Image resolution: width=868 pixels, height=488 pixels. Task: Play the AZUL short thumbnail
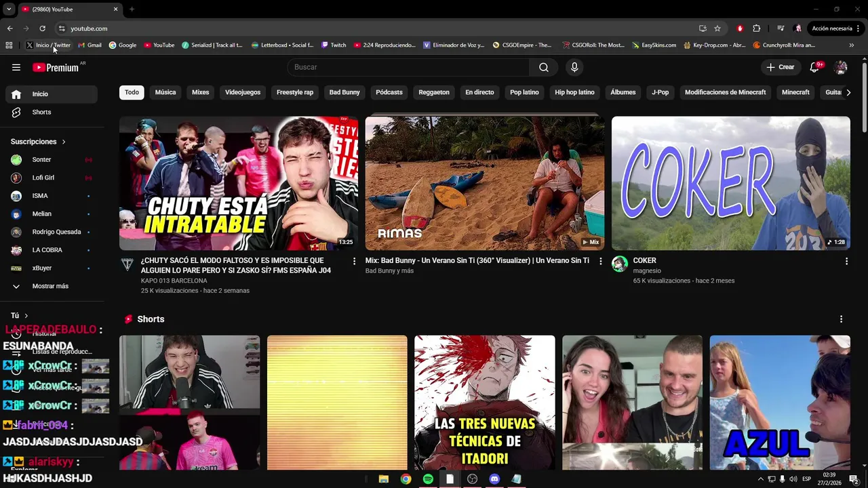780,403
